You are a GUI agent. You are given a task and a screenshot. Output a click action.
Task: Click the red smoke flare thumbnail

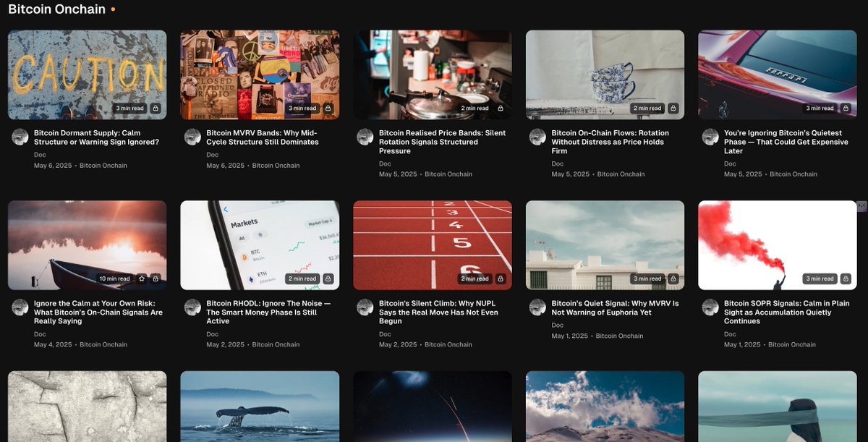tap(778, 245)
